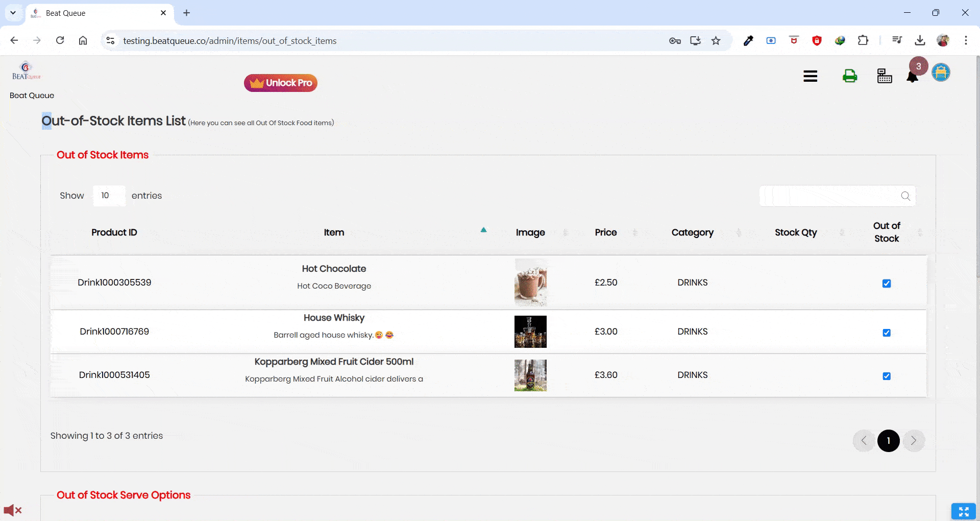Go to the next page of entries
Viewport: 980px width, 521px height.
[x=914, y=440]
